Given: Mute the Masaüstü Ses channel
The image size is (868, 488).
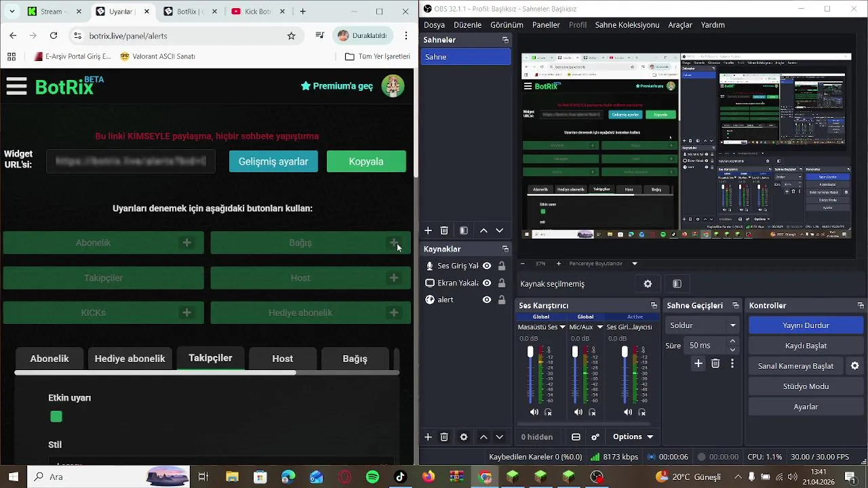Looking at the screenshot, I should (x=534, y=412).
